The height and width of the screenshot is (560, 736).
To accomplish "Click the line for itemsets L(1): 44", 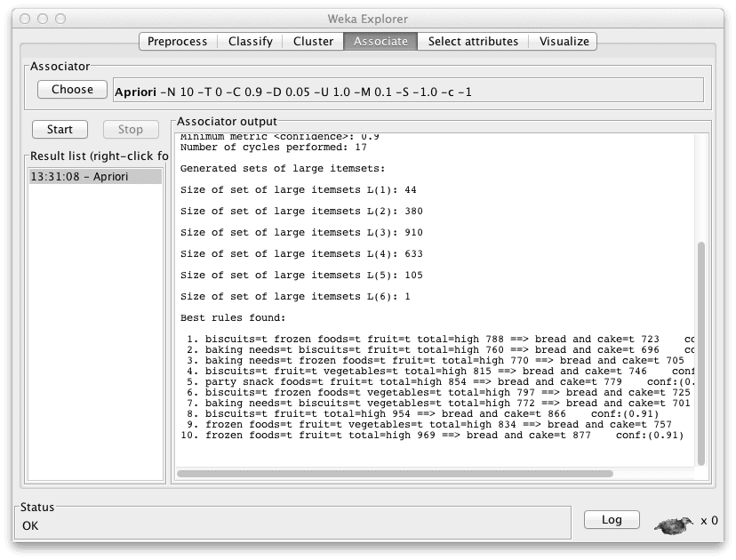I will click(x=299, y=190).
